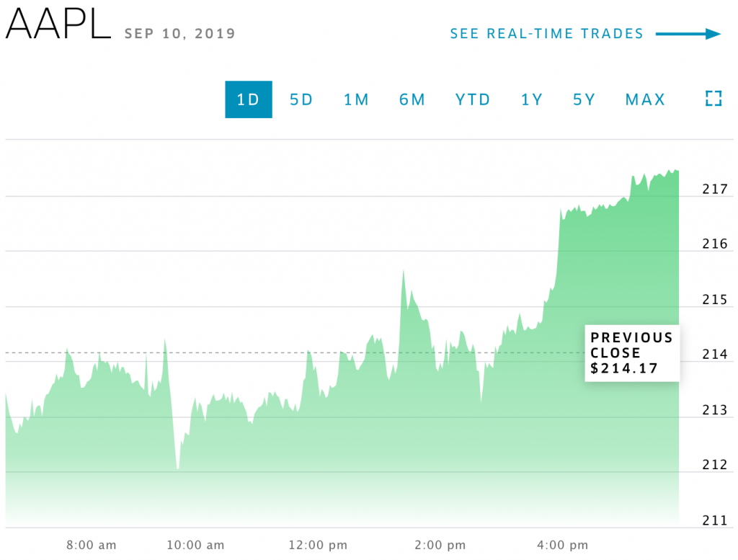
Task: Switch chart to 5Y range
Action: point(584,99)
